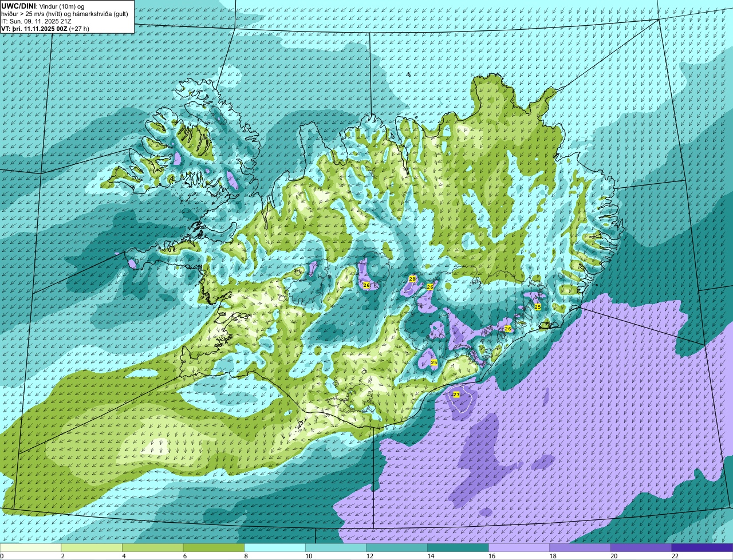Select the 'VT: þri. 11.11.2025 00Z (+27 h)' line

45,28
